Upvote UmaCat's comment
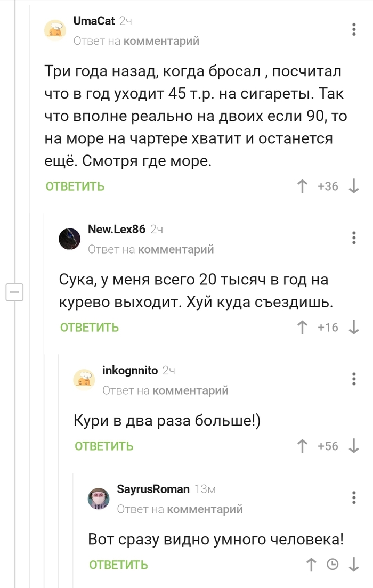373x588 pixels. [x=303, y=186]
